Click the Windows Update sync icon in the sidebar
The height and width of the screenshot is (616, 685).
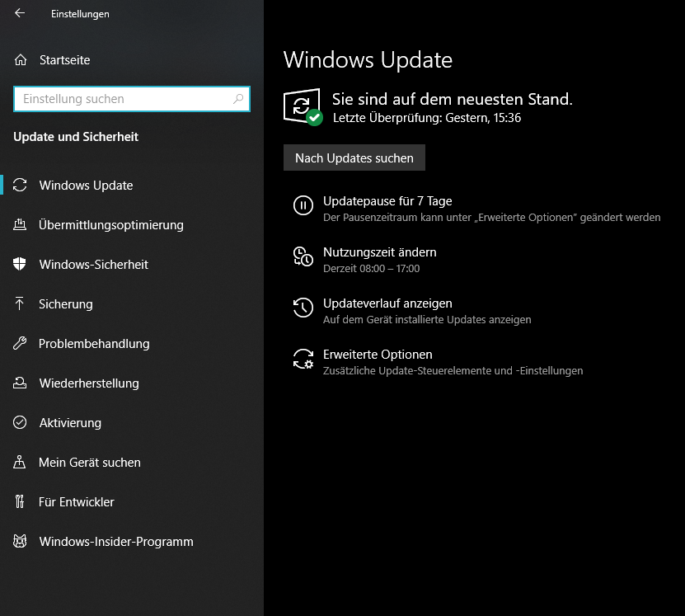(20, 185)
